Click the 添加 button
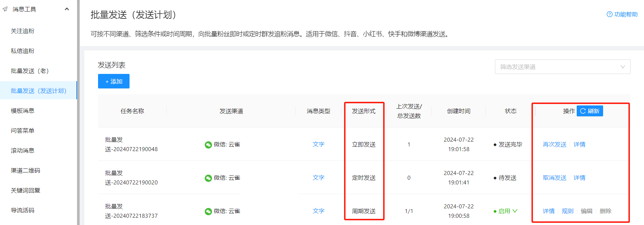The height and width of the screenshot is (225, 644). pos(114,82)
